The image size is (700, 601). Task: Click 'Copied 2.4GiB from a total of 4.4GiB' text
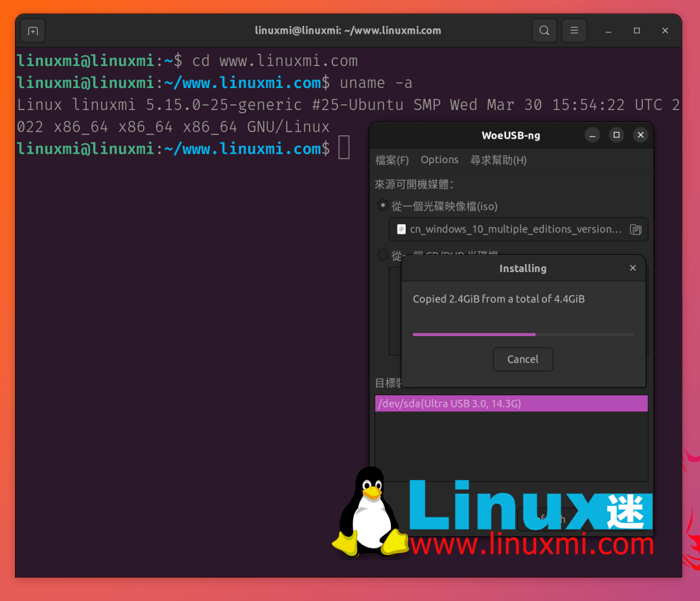498,299
